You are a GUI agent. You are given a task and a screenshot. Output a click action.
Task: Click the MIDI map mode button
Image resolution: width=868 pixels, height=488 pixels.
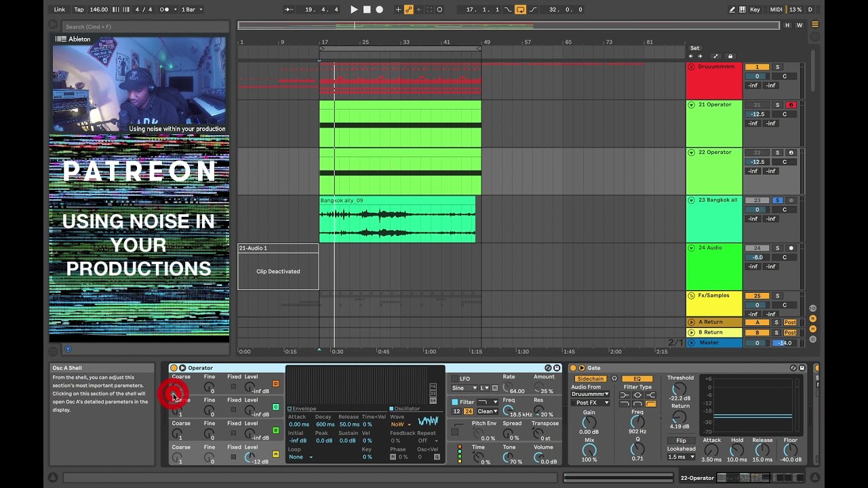(x=776, y=9)
